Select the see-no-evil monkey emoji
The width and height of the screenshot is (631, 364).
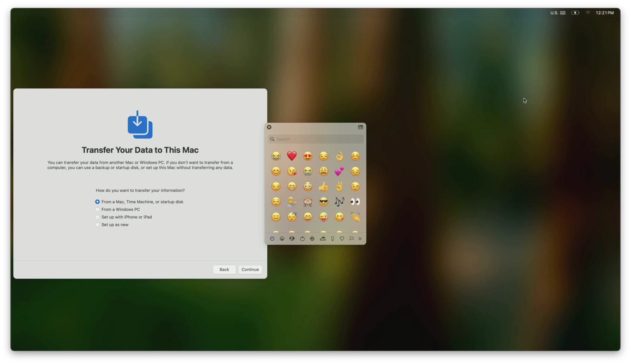pyautogui.click(x=308, y=202)
